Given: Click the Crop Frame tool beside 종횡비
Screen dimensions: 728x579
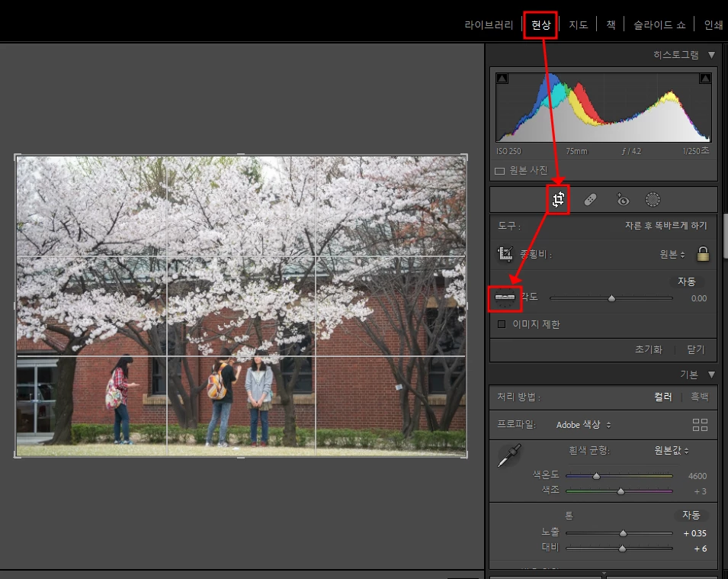Looking at the screenshot, I should point(505,254).
